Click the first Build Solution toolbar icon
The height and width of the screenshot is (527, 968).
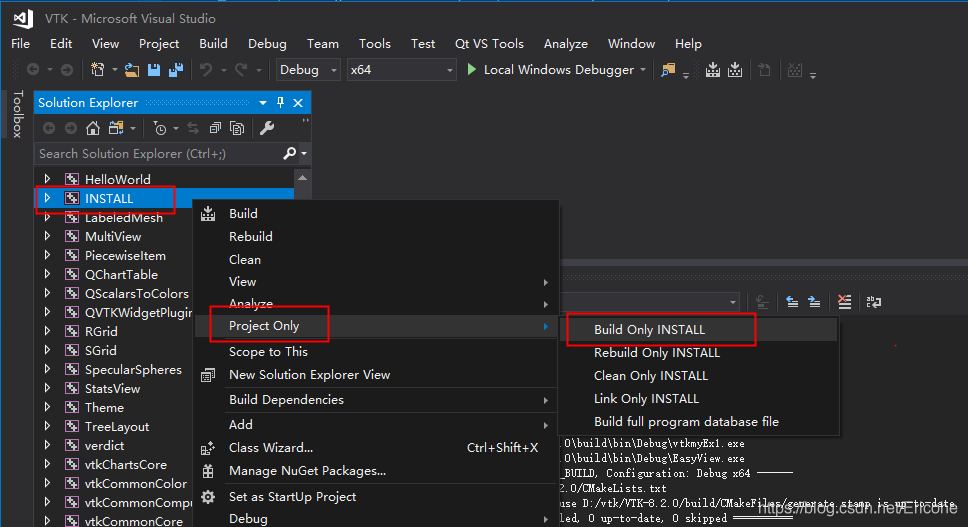tap(713, 70)
